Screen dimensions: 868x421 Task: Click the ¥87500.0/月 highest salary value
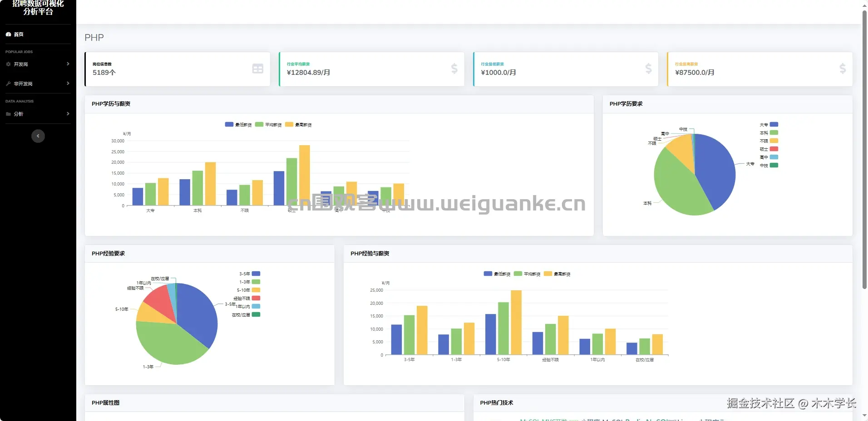pyautogui.click(x=695, y=73)
